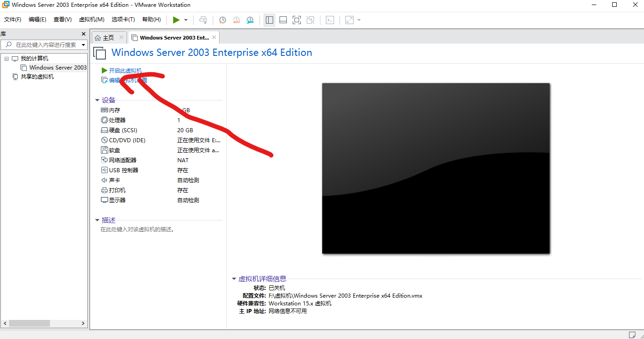Close the 主页 tab

pos(121,37)
